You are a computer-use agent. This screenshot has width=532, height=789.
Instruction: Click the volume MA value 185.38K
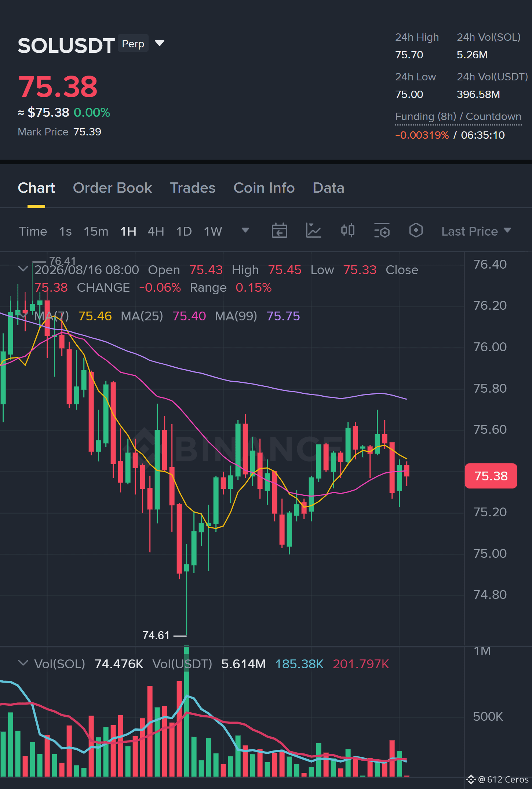(299, 664)
